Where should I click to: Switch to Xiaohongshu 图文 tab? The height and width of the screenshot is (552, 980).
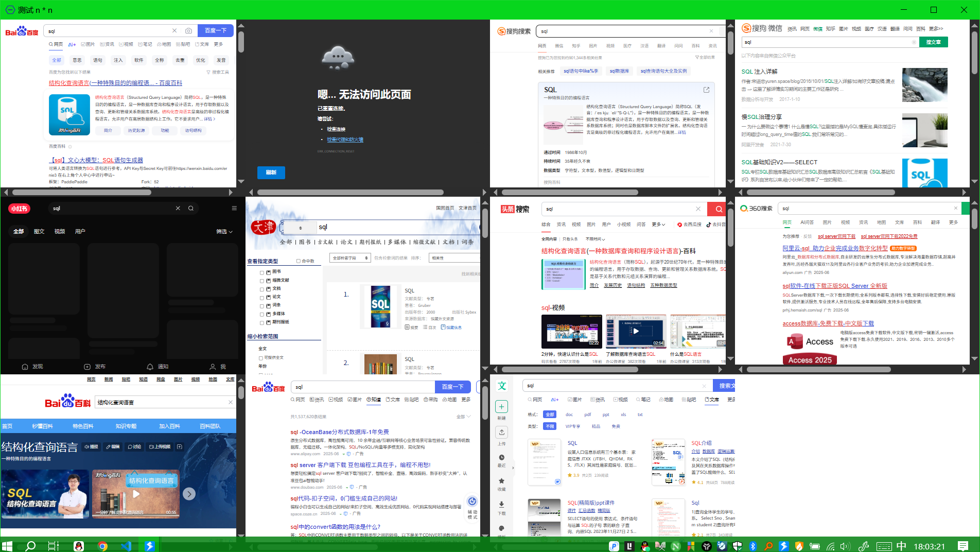[x=39, y=232]
